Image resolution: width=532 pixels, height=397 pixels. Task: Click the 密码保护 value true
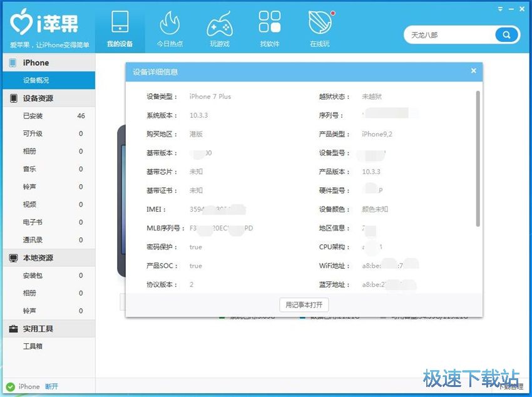pos(196,247)
